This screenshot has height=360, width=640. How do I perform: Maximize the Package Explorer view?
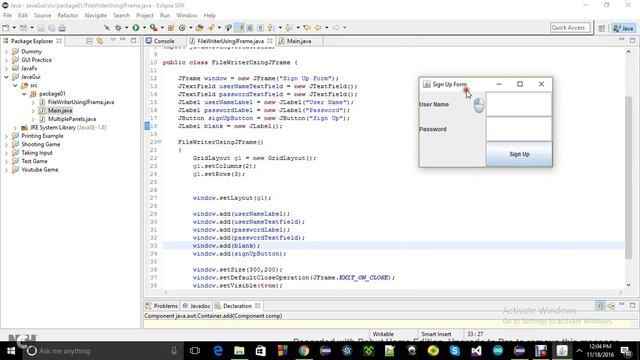click(133, 40)
